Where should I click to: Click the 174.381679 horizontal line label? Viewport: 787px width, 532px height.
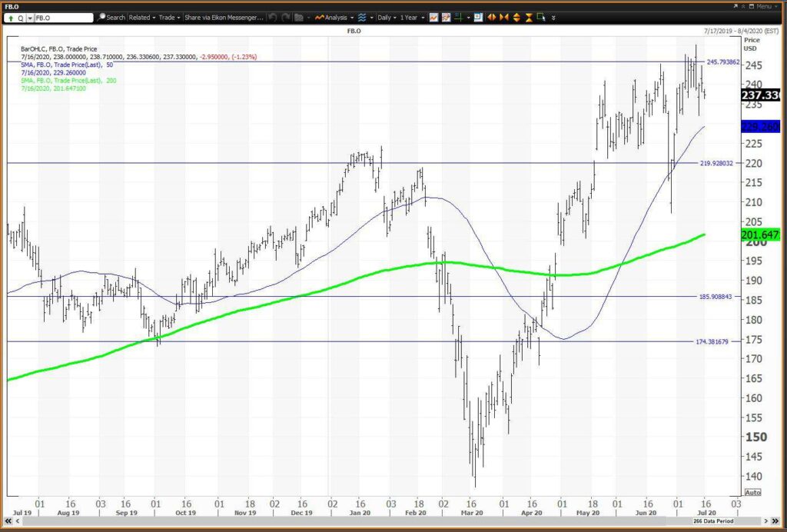coord(712,342)
